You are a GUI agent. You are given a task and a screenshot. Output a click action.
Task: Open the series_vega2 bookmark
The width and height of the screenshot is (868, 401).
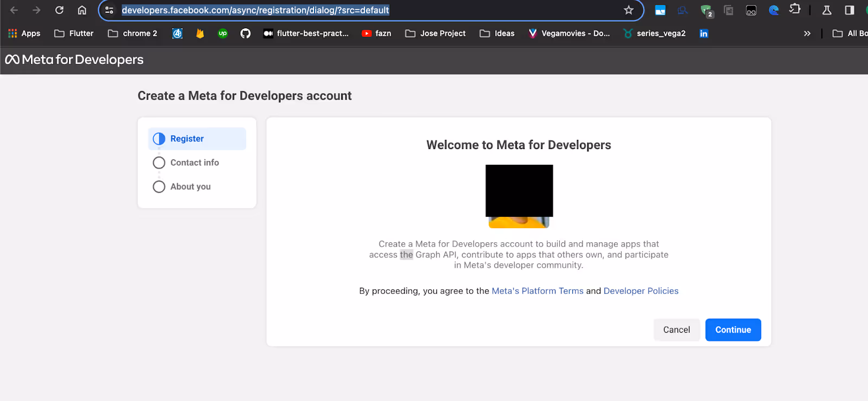(654, 33)
